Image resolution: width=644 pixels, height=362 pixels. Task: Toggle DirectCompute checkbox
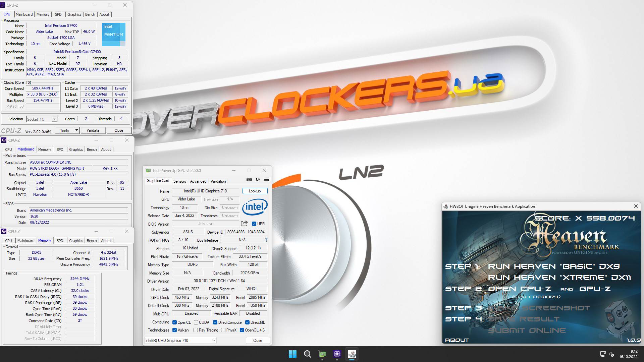[x=215, y=322]
